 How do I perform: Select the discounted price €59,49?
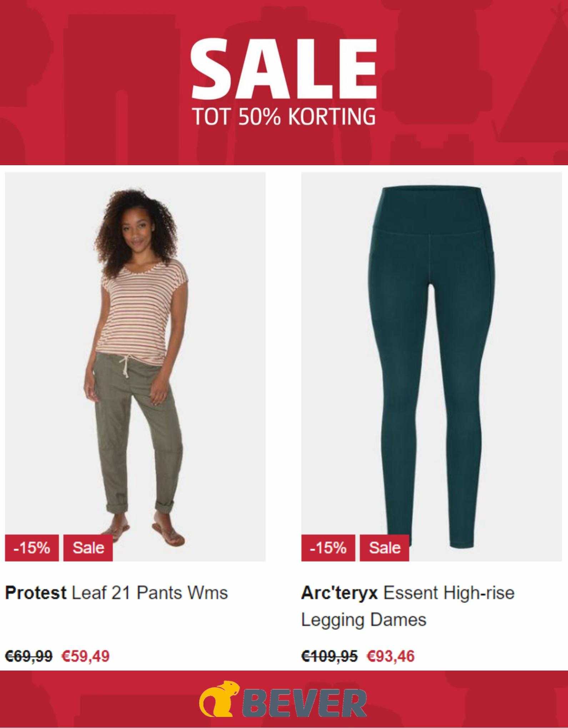[x=85, y=656]
